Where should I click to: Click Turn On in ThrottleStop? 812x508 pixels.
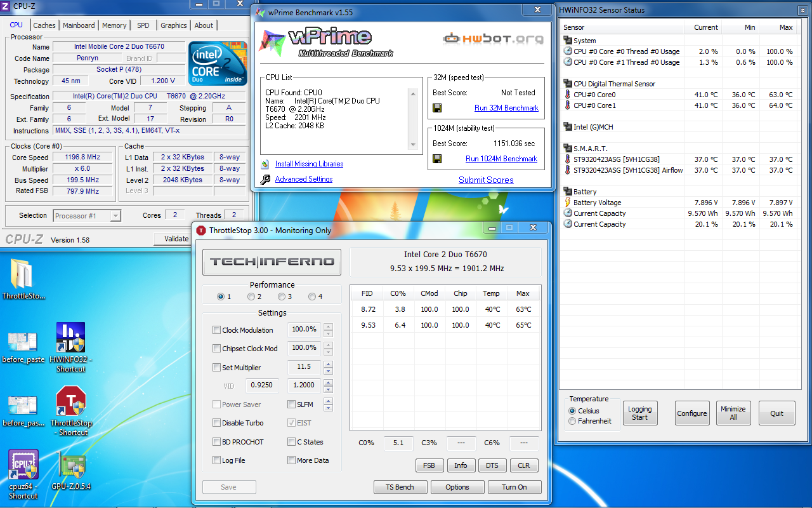coord(514,487)
